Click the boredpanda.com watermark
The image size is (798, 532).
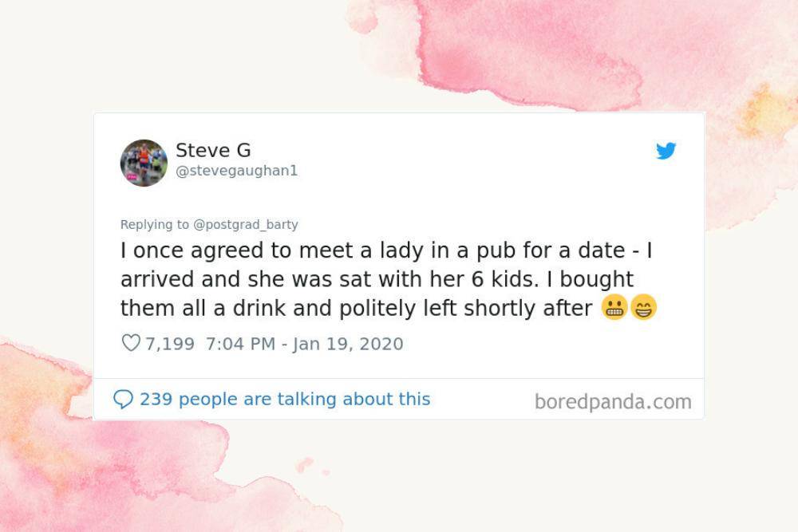point(613,402)
